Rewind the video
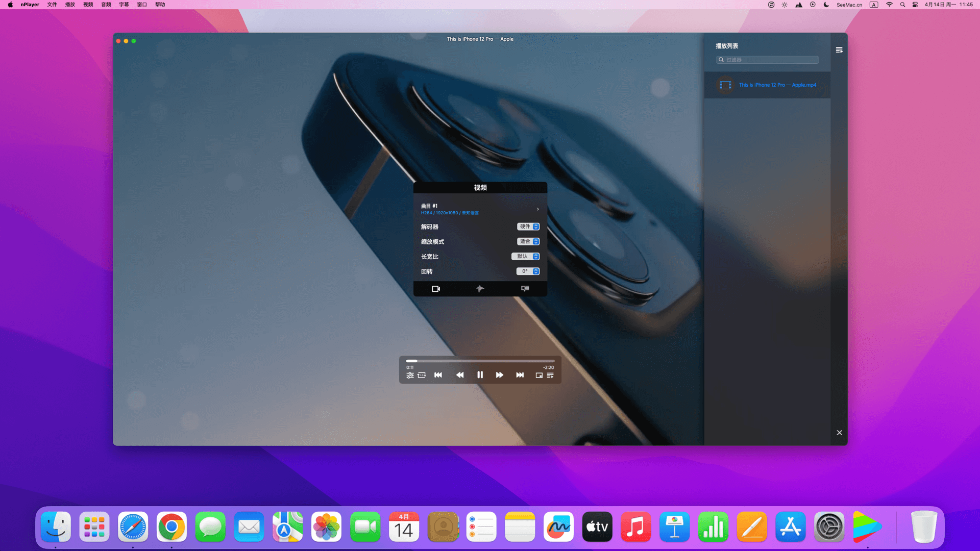Image resolution: width=980 pixels, height=551 pixels. pyautogui.click(x=460, y=375)
